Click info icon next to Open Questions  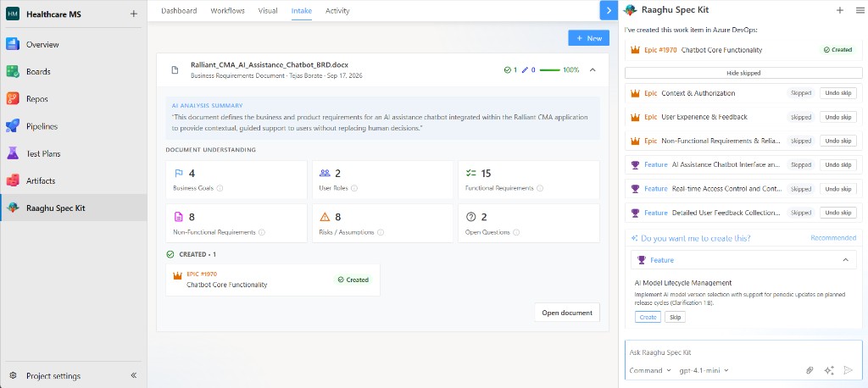[x=516, y=232]
